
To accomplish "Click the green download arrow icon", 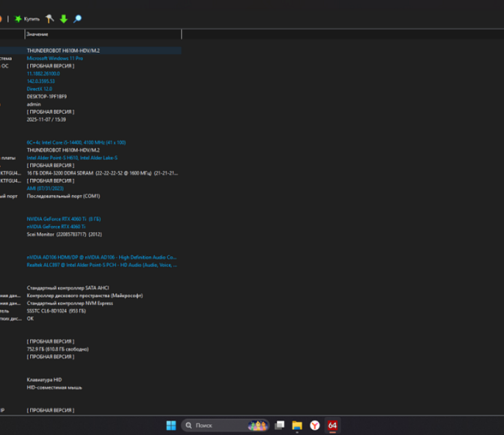I will pyautogui.click(x=63, y=19).
